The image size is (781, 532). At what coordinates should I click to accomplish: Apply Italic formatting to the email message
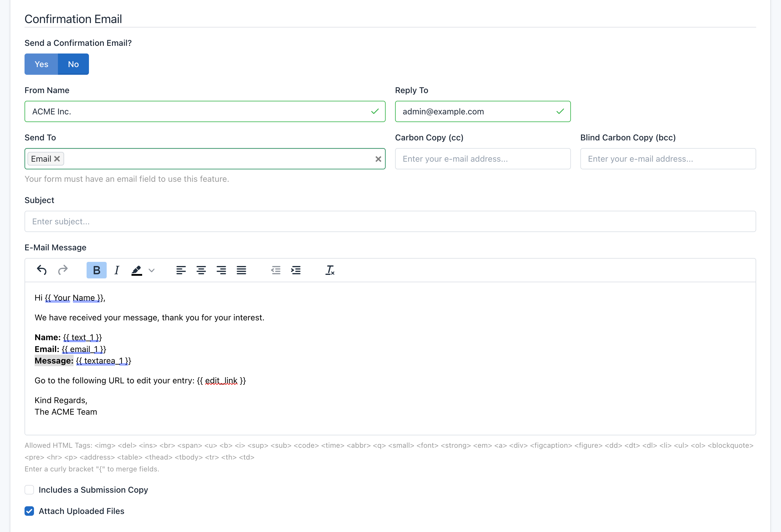[117, 270]
